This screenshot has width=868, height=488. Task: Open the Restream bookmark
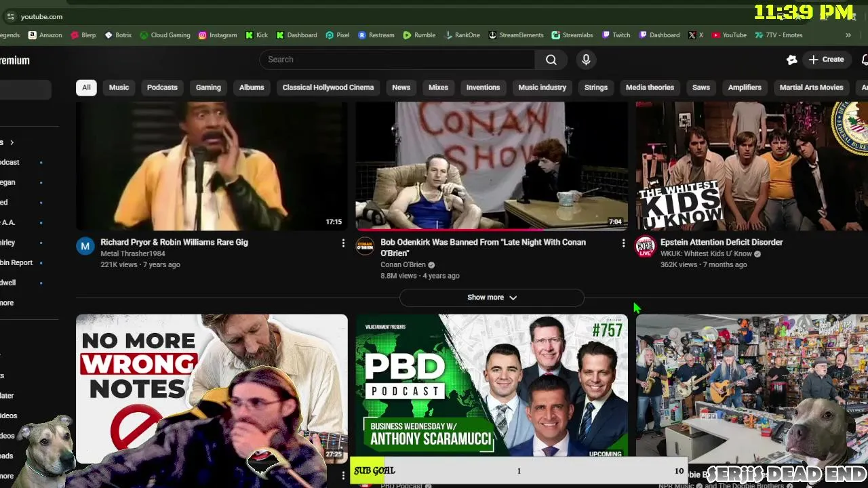tap(376, 35)
